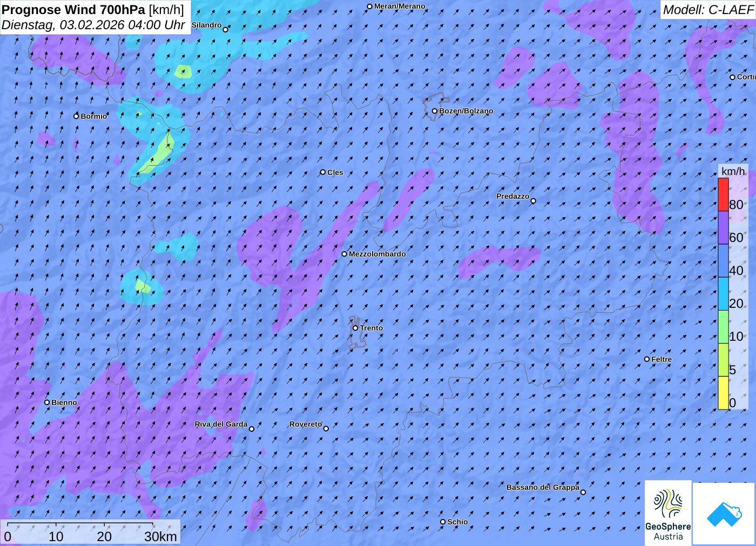Click the 'Mezzolombardo' map label

377,254
